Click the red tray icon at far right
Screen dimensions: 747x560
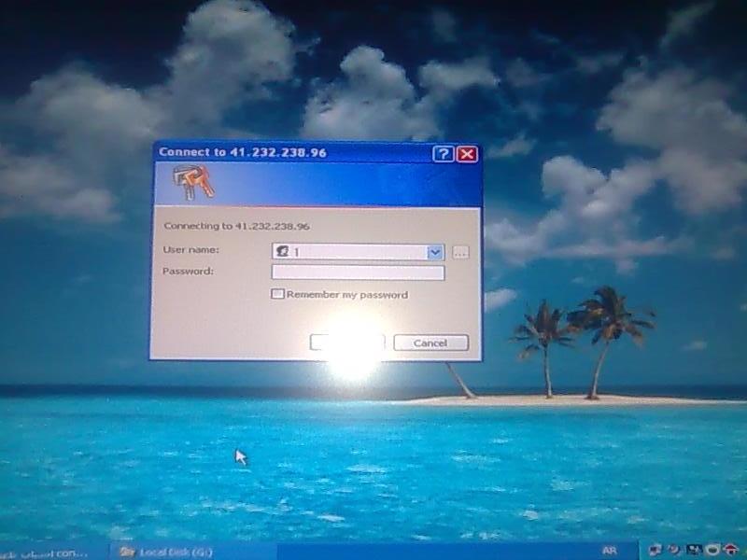[x=731, y=551]
